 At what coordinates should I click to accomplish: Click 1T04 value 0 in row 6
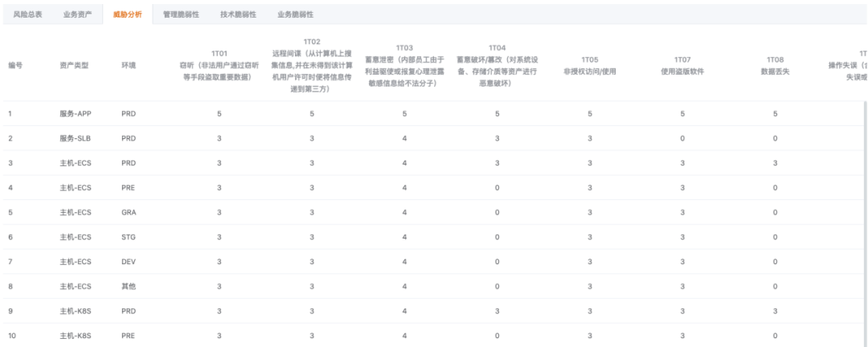point(497,237)
